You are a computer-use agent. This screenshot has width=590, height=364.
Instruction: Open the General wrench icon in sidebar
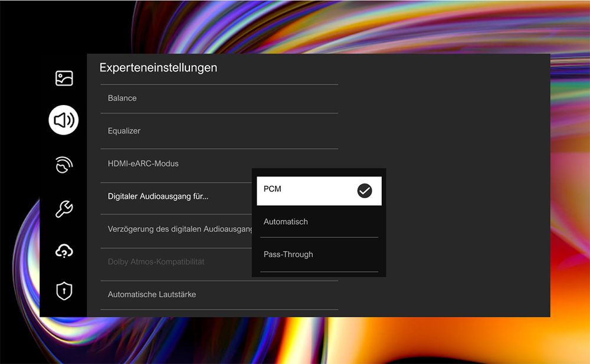64,209
